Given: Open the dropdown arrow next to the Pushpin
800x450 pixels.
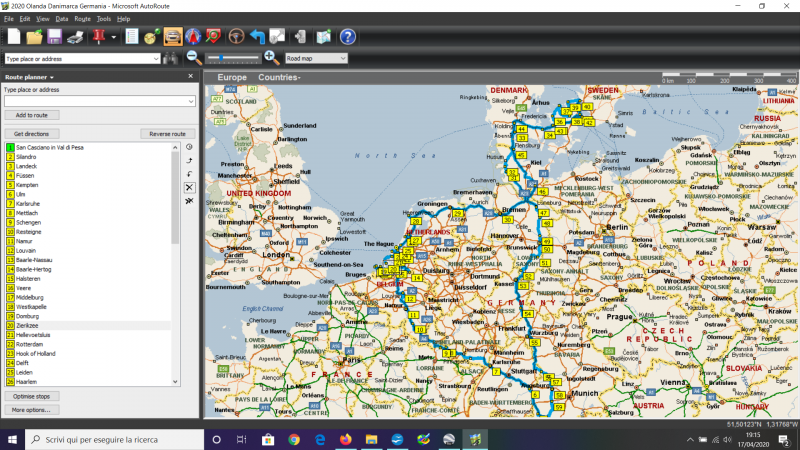Looking at the screenshot, I should coord(115,37).
